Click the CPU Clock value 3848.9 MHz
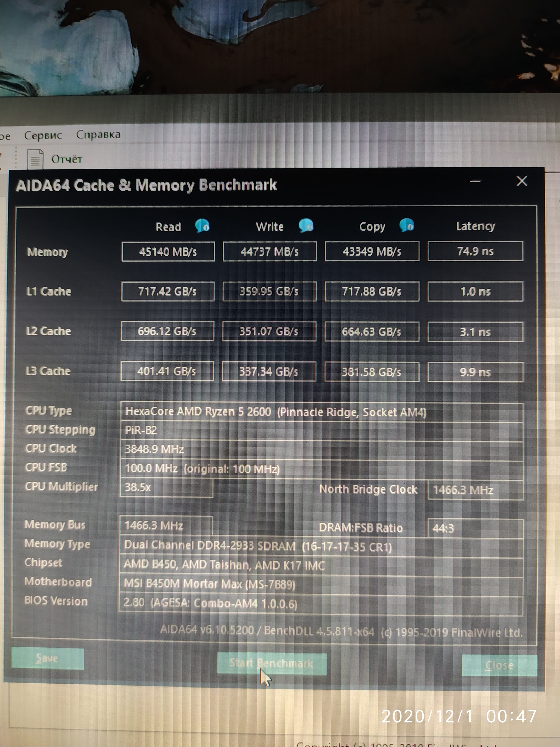 [321, 450]
